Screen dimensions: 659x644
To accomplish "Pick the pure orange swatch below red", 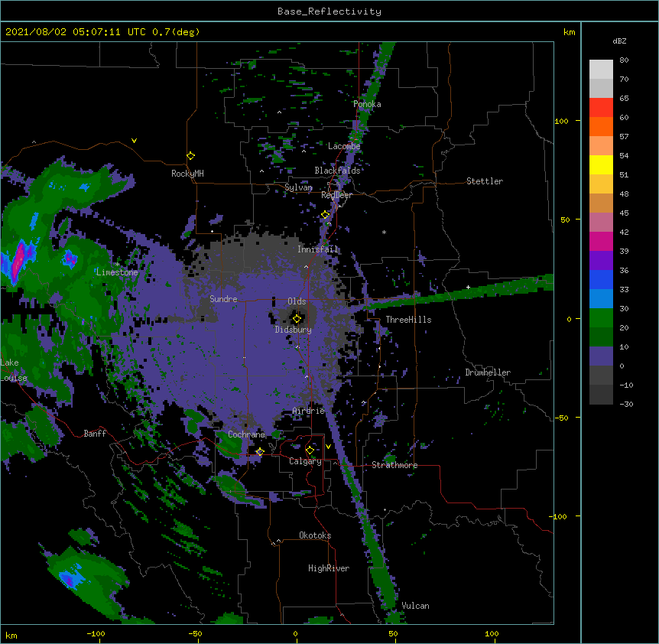I will [x=601, y=126].
